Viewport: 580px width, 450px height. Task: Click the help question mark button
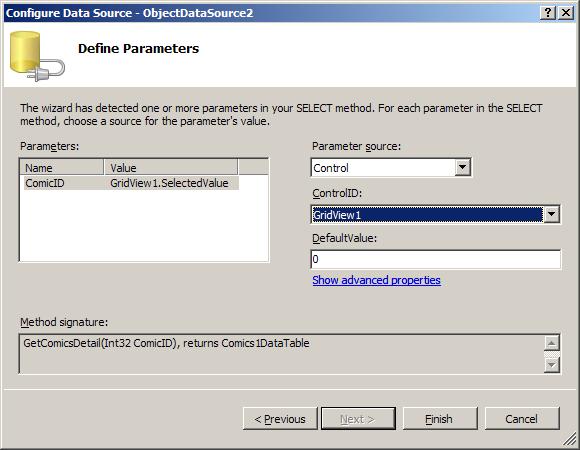point(547,13)
